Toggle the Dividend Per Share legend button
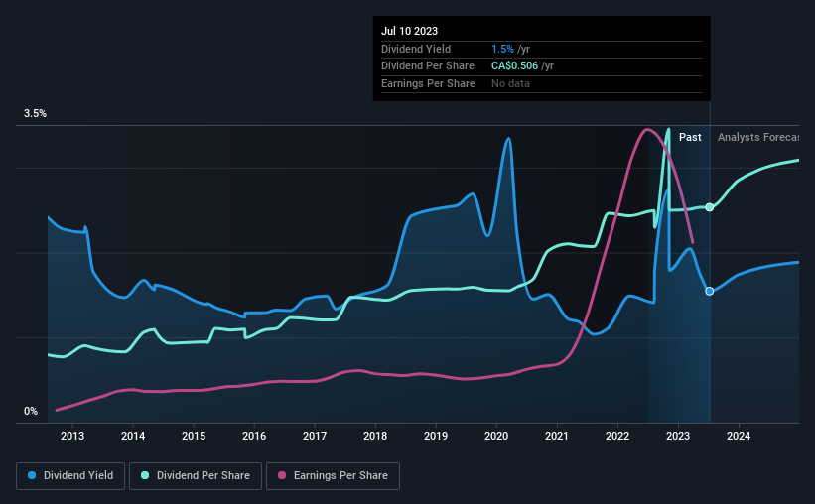Viewport: 815px width, 504px height. pyautogui.click(x=196, y=476)
